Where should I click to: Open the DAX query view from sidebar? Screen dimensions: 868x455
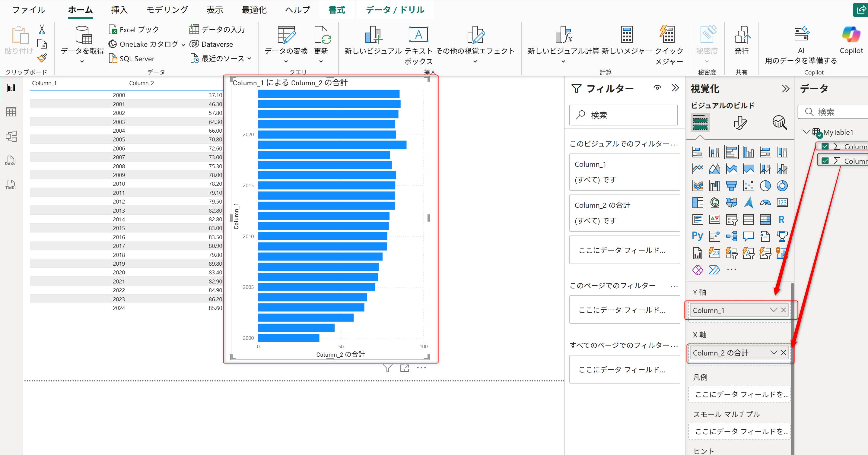coord(11,160)
